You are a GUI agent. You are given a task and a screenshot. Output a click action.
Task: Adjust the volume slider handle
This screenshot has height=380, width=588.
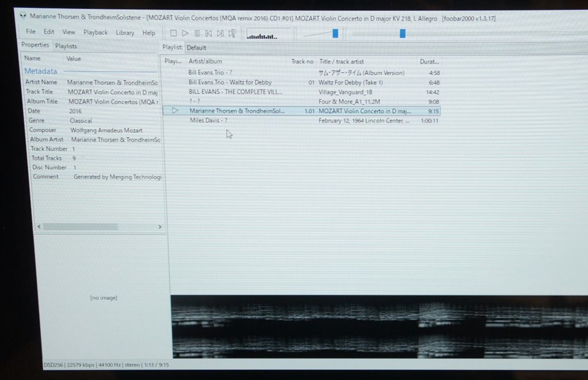(335, 34)
